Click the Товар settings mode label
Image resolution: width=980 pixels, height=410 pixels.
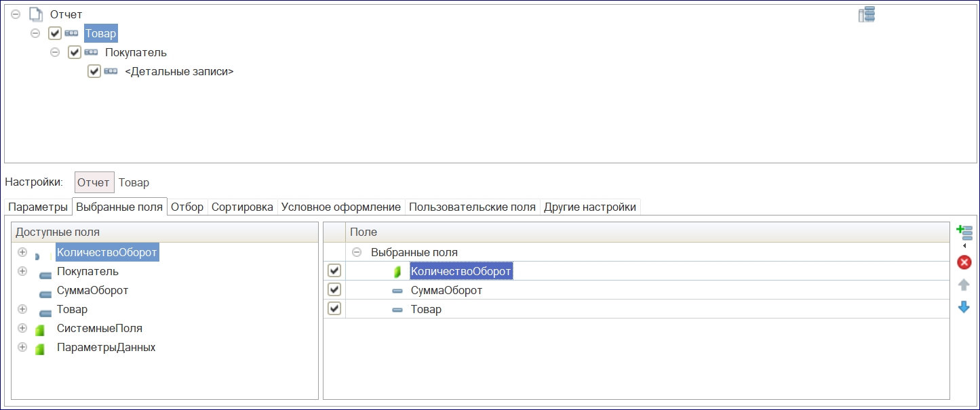(134, 182)
